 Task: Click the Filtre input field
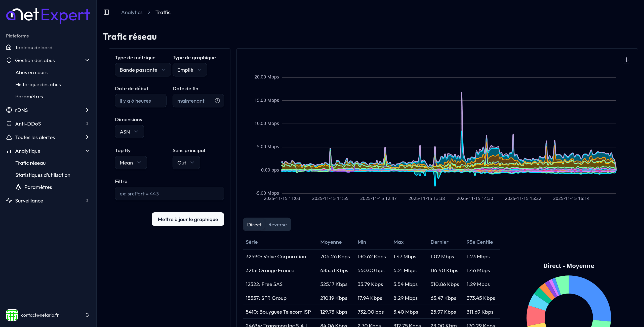click(x=169, y=193)
